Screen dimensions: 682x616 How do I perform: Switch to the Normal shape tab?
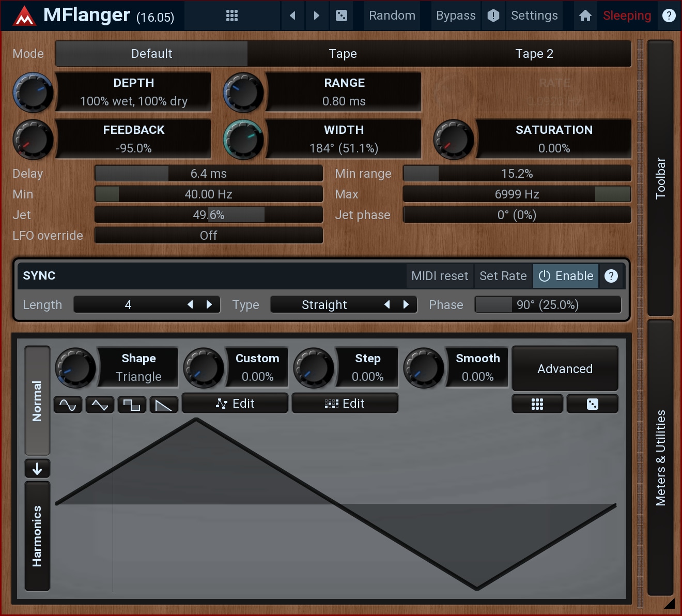point(37,401)
